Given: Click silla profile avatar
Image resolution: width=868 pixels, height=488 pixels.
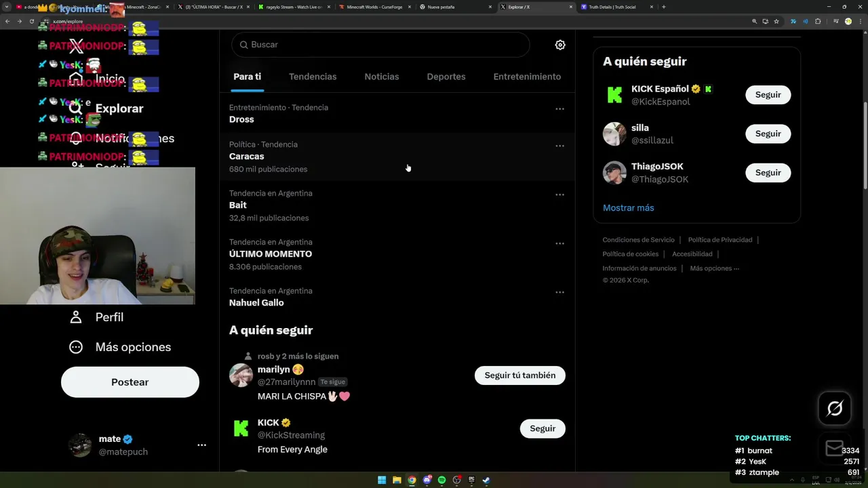Looking at the screenshot, I should point(614,134).
